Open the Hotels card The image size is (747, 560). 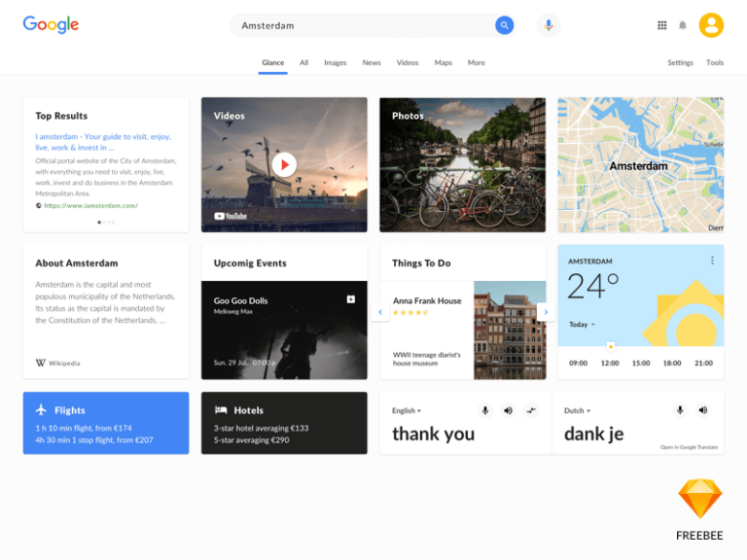tap(284, 423)
